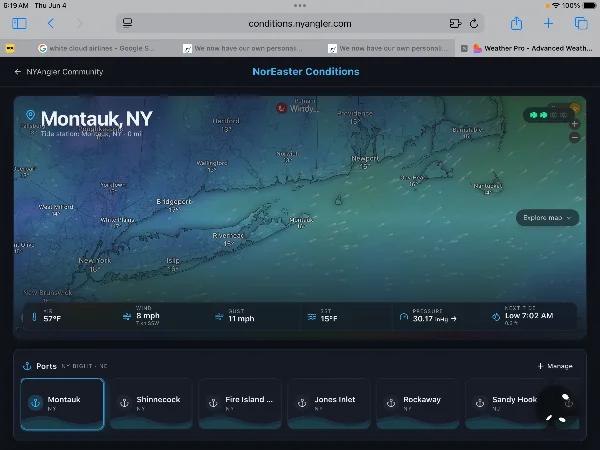Select the Jones Inlet port card
This screenshot has width=600, height=450.
click(x=329, y=404)
